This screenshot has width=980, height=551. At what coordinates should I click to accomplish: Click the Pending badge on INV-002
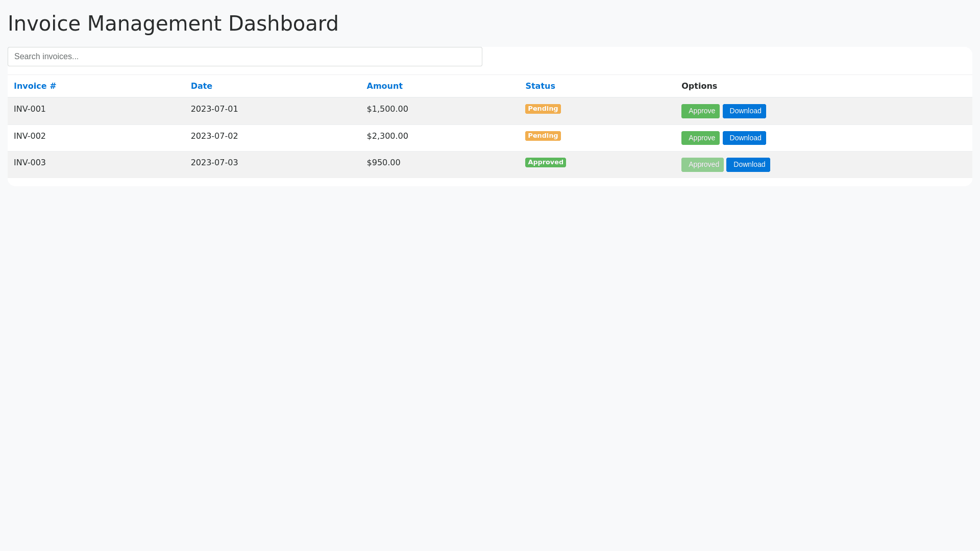pos(543,136)
